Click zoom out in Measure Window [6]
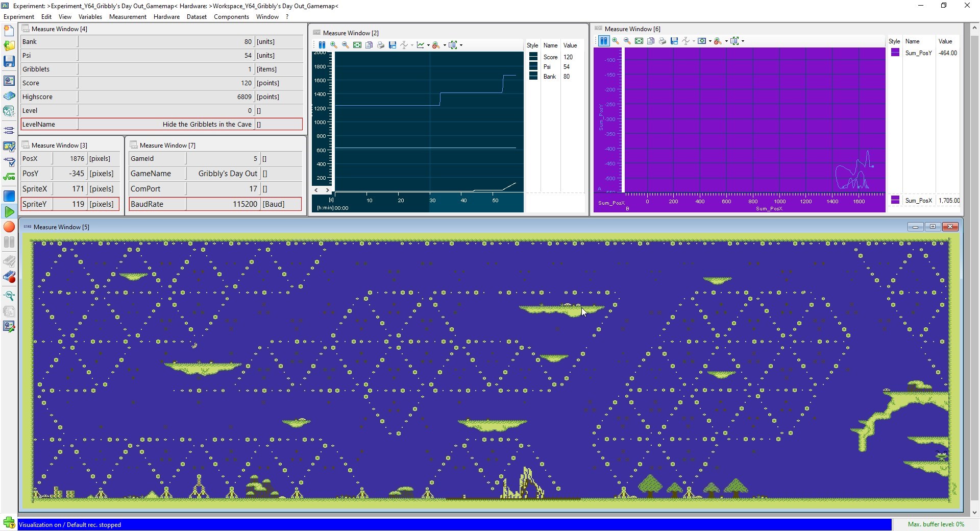 (627, 41)
